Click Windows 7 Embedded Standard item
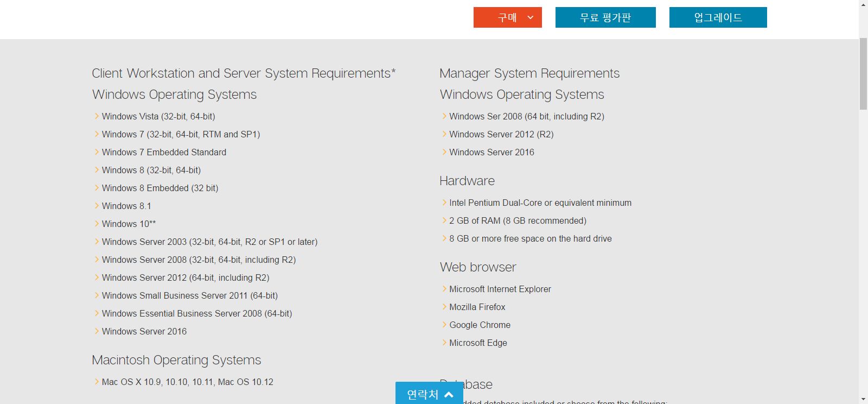 pyautogui.click(x=164, y=152)
